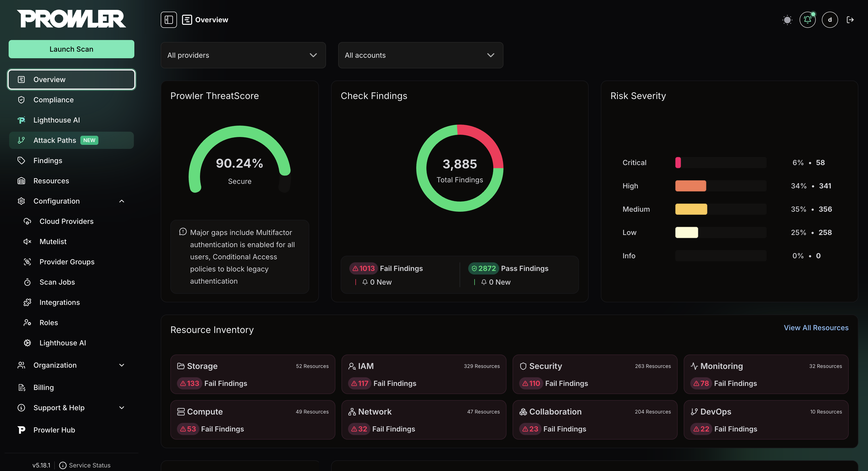
Task: Click the Cloud Providers icon
Action: point(27,221)
